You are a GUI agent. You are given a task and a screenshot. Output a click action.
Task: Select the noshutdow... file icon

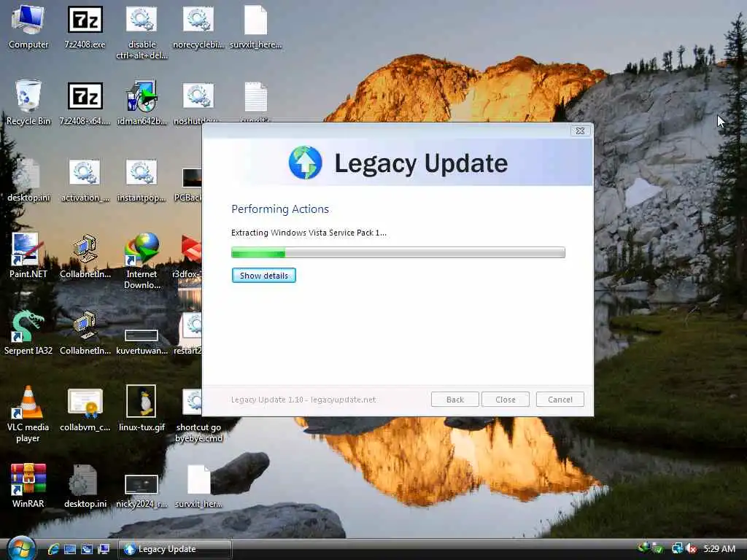click(x=198, y=104)
